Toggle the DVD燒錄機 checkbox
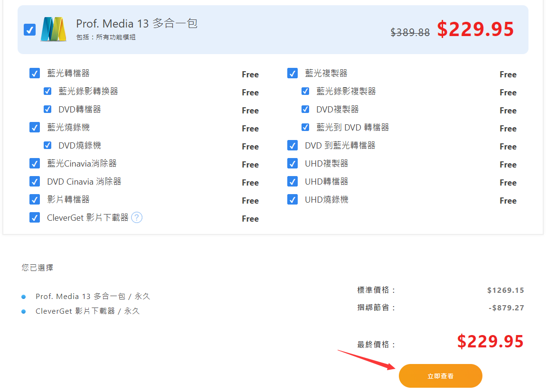This screenshot has height=392, width=547. tap(47, 145)
